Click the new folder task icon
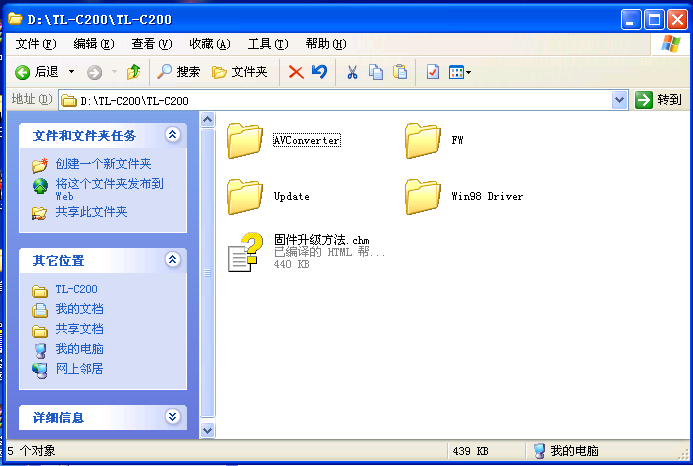 pos(40,165)
